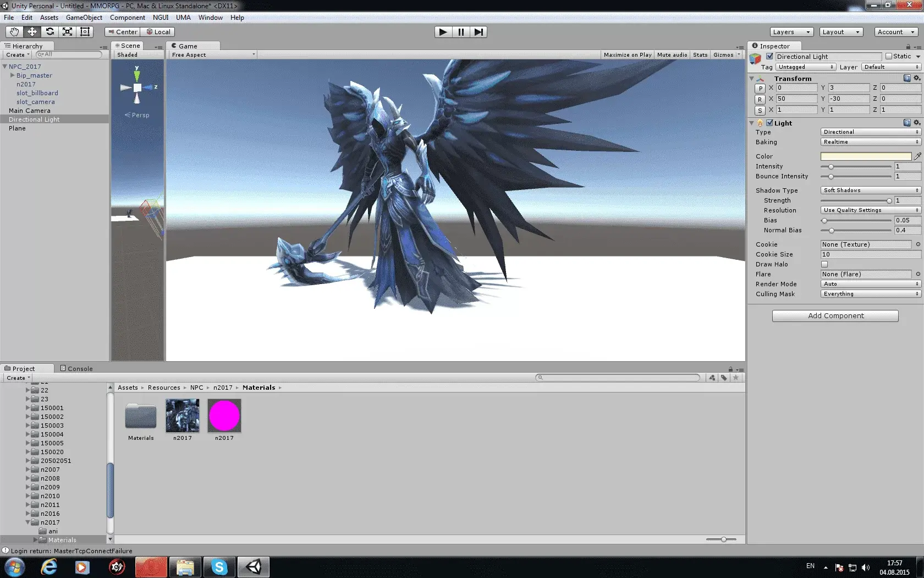This screenshot has width=924, height=578.
Task: Open the Hierarchy Create button
Action: pos(18,54)
